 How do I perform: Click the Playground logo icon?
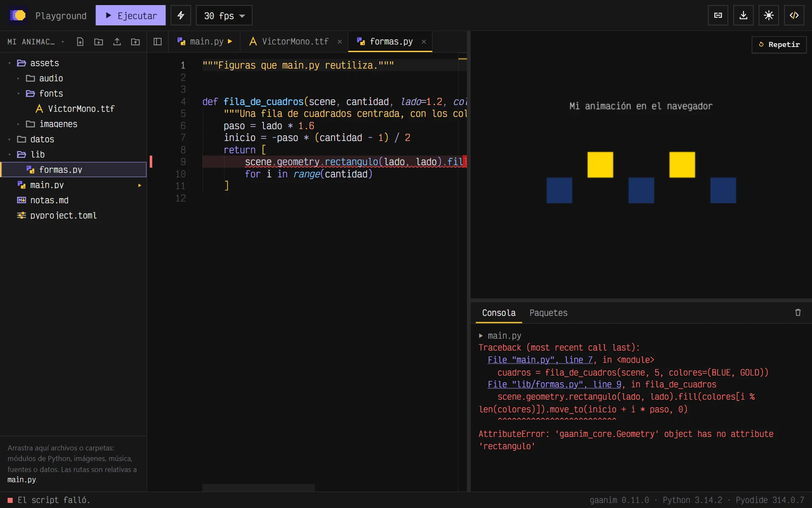(18, 16)
